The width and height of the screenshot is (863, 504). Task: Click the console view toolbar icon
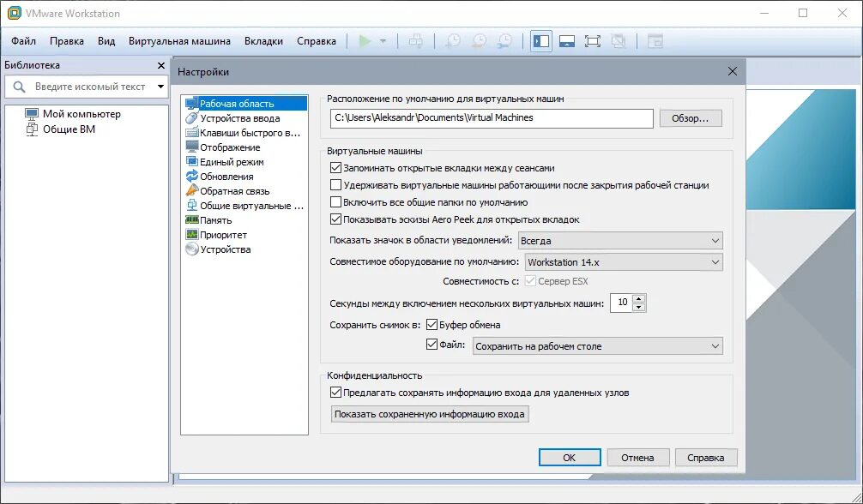[x=655, y=41]
